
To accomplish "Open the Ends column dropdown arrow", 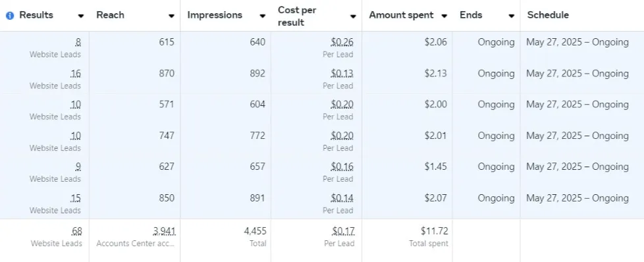I will click(x=512, y=16).
